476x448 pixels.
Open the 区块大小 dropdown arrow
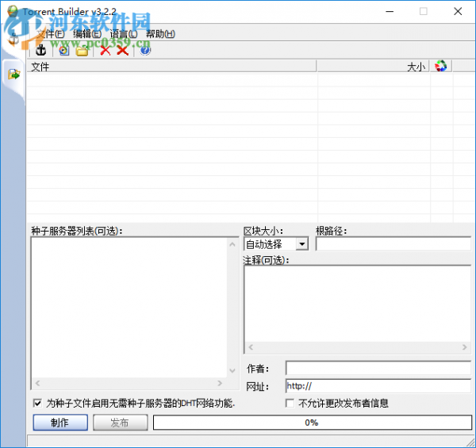coord(302,244)
